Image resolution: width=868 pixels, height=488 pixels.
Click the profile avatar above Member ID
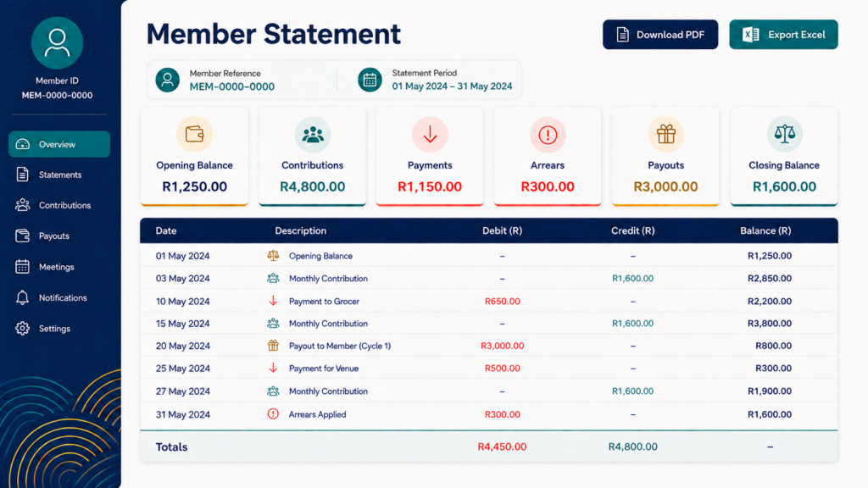[x=57, y=43]
